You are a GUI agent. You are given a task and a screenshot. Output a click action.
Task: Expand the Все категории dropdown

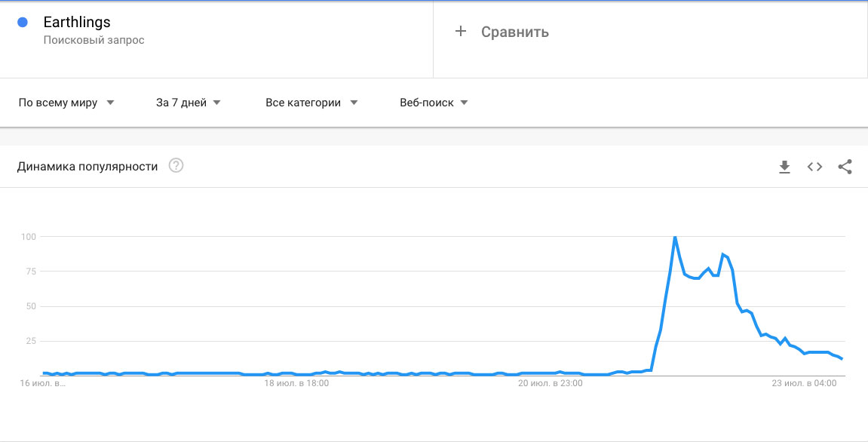(311, 103)
